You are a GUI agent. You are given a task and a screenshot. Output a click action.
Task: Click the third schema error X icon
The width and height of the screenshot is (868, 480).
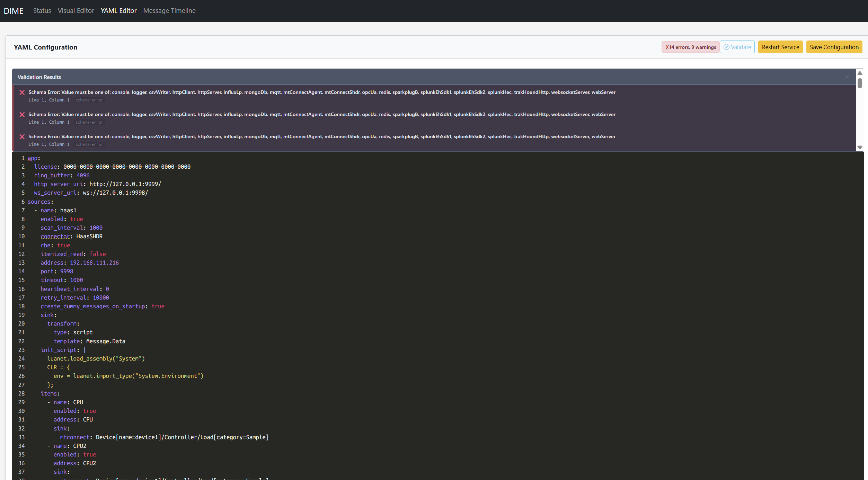point(22,137)
